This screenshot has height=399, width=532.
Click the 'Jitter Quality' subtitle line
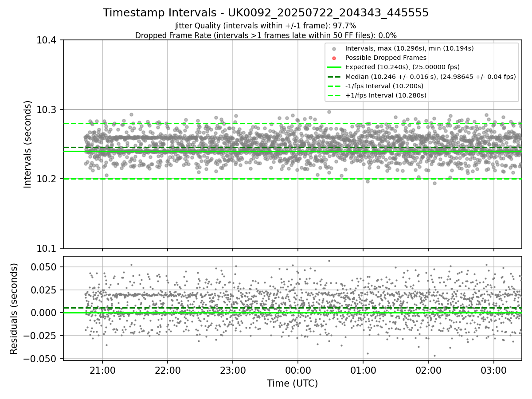[x=266, y=26]
